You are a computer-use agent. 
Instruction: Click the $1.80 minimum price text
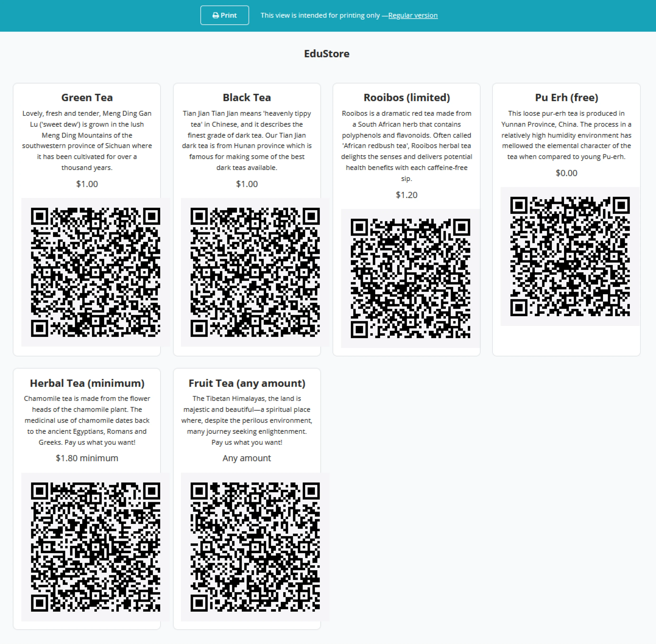pyautogui.click(x=87, y=458)
